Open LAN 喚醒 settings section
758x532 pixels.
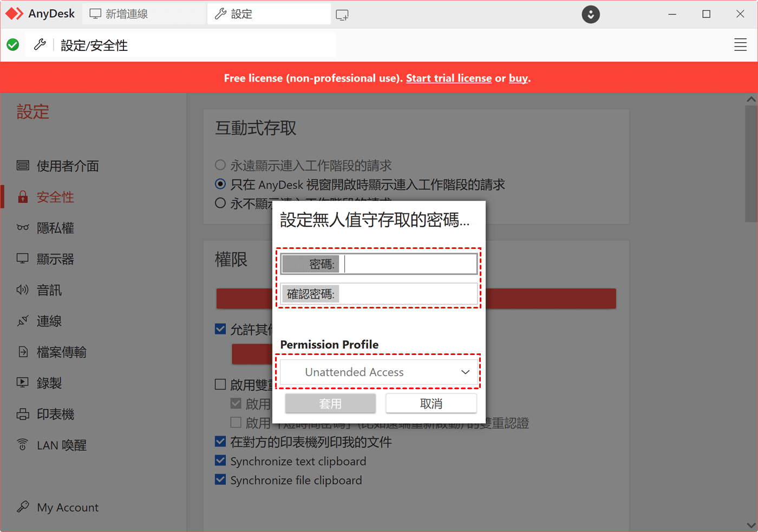pos(62,445)
